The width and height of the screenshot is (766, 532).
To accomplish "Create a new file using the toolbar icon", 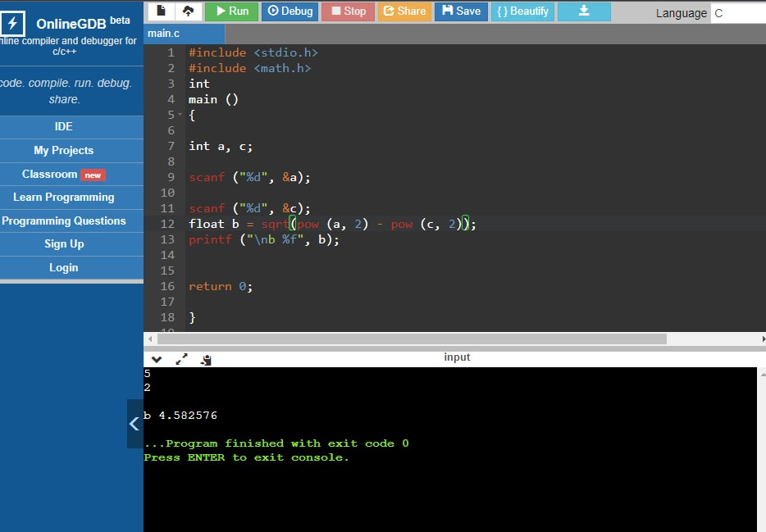I will [161, 11].
